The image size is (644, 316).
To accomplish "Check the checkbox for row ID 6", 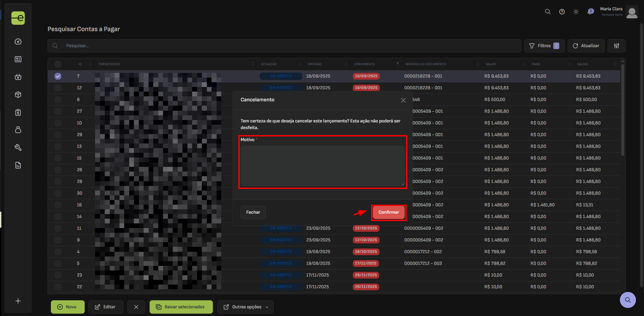I will [58, 100].
